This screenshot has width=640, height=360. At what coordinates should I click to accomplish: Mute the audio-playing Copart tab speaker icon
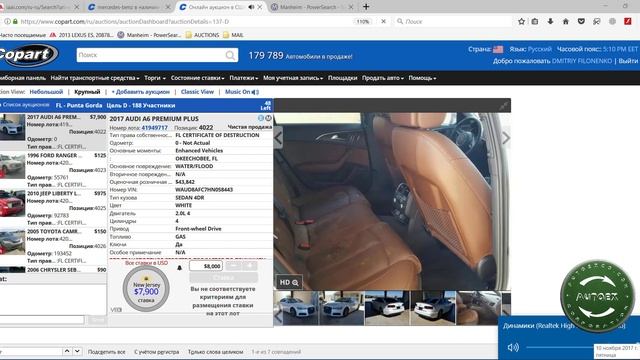click(251, 7)
